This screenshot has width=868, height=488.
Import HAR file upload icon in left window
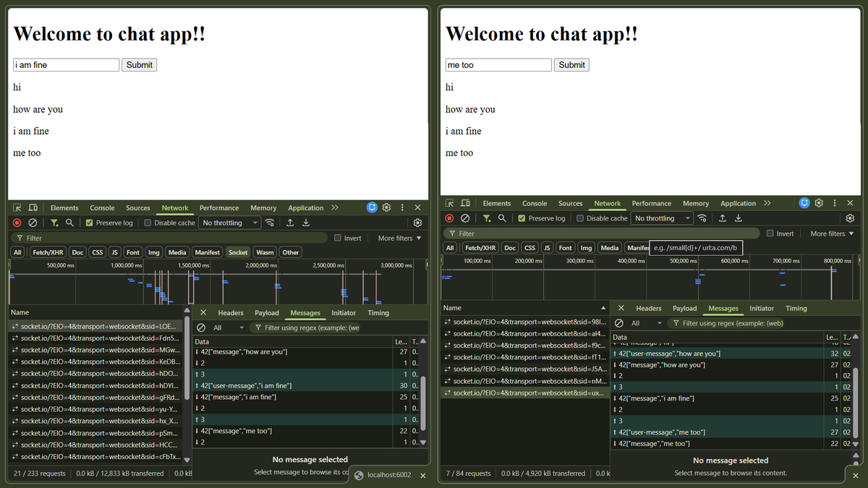tap(290, 223)
